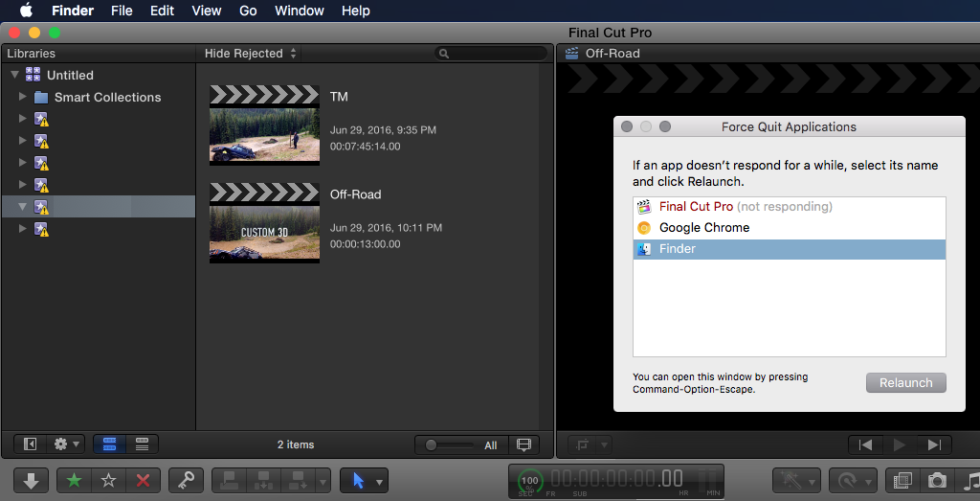Collapse the Untitled library triangle
The image size is (980, 501).
[x=15, y=75]
